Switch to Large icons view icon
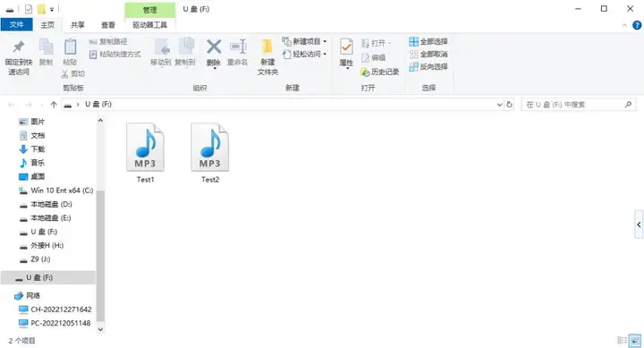Image resolution: width=644 pixels, height=348 pixels. coord(635,341)
